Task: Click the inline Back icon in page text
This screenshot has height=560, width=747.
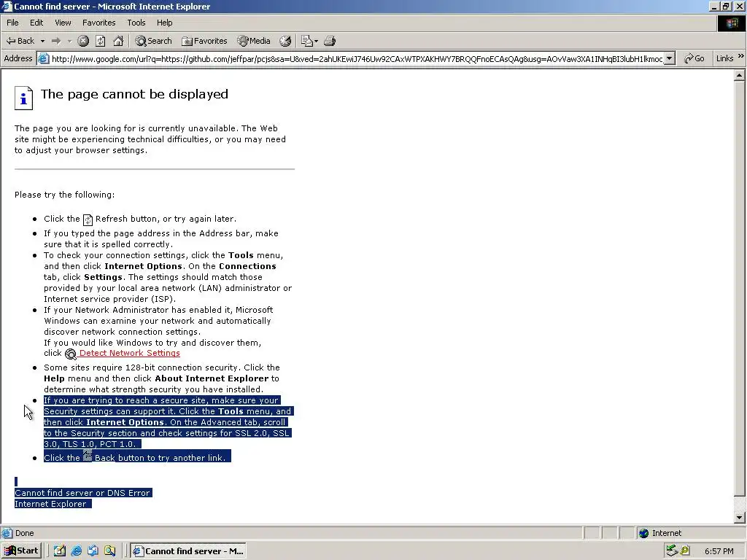Action: pos(88,456)
